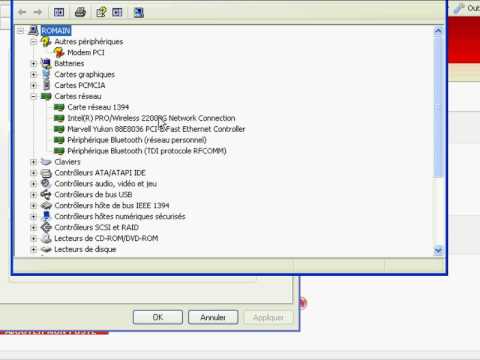Click the Annuler button
This screenshot has width=480, height=360.
click(x=213, y=317)
